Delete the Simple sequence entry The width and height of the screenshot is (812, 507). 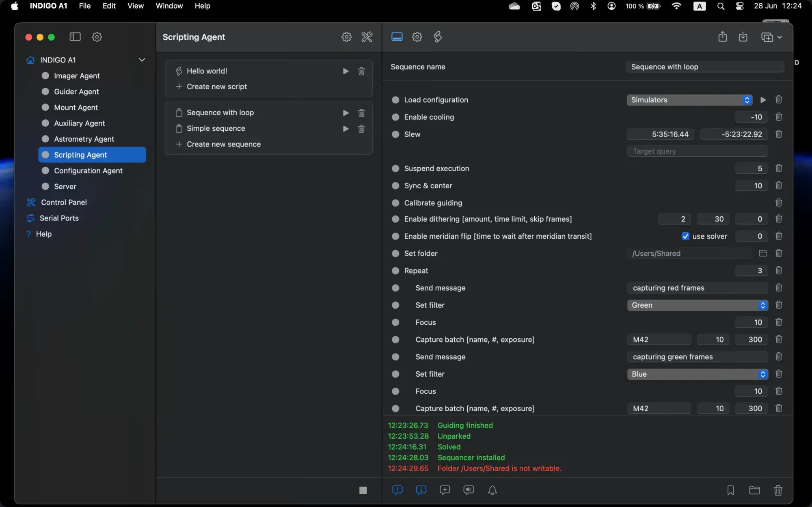361,129
